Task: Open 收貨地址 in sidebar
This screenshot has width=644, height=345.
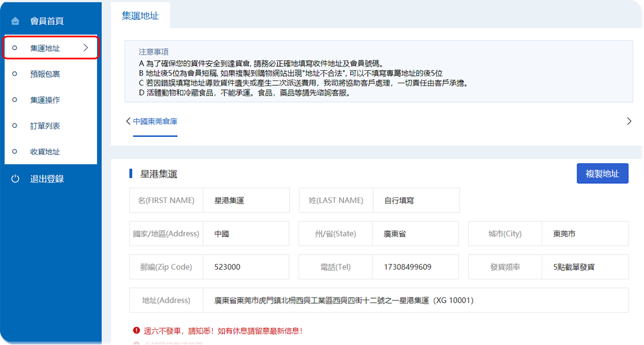Action: pyautogui.click(x=45, y=152)
